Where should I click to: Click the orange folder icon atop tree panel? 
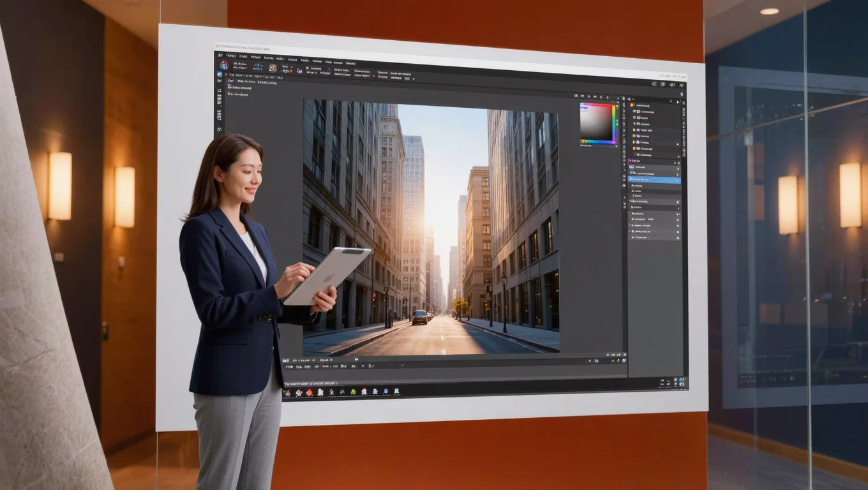632,105
